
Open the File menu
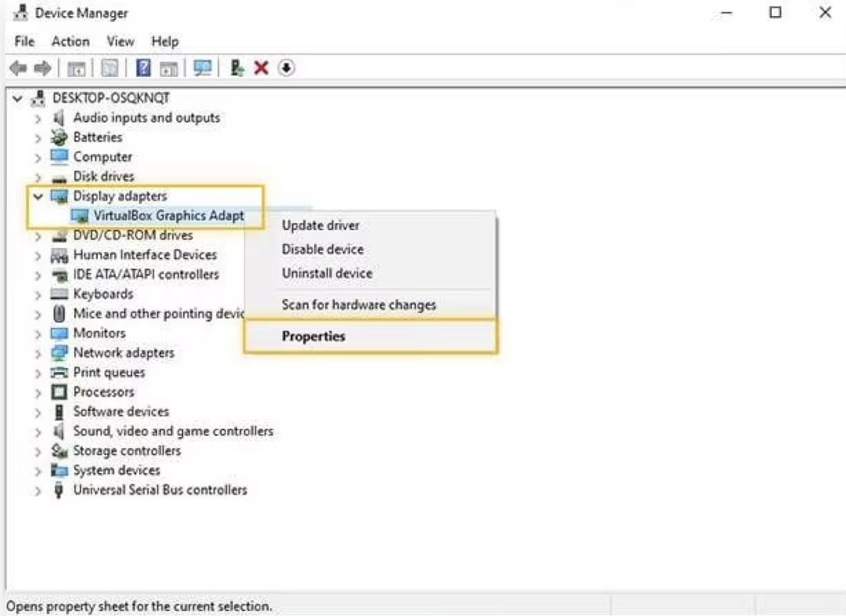tap(24, 41)
